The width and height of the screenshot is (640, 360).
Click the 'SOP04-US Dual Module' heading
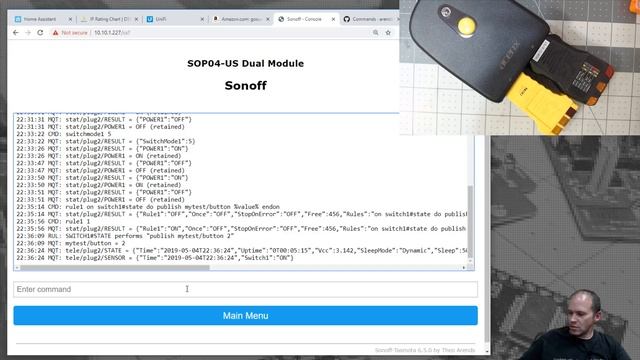[x=245, y=64]
